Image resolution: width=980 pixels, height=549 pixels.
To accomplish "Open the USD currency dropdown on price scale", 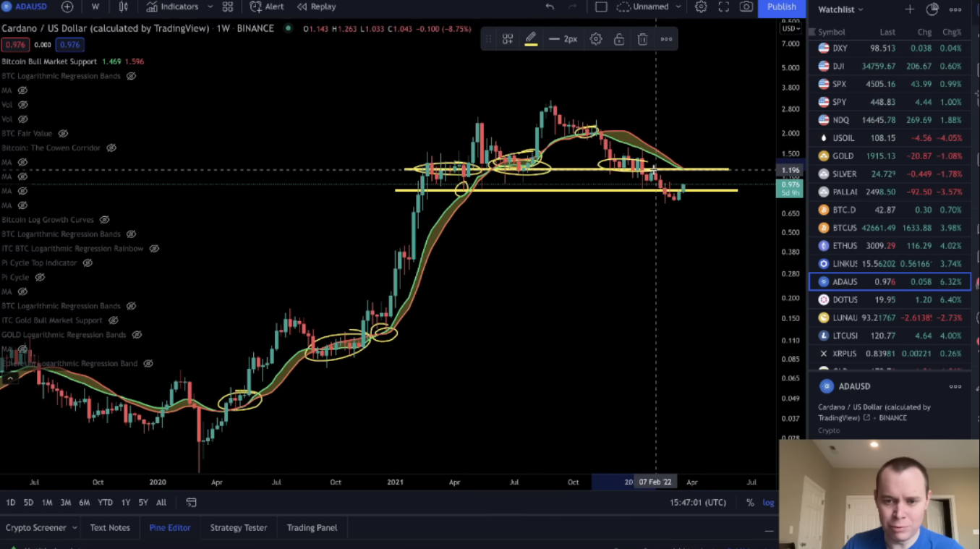I will [x=791, y=28].
